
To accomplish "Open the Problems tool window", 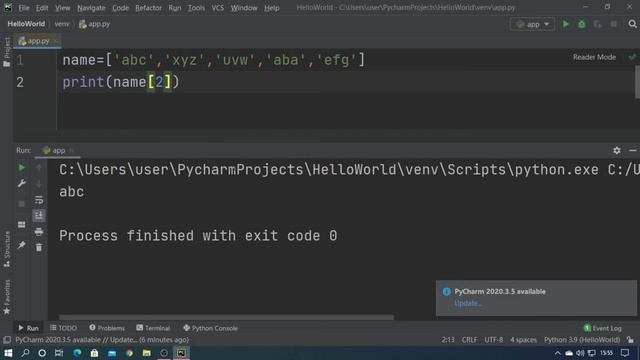I will (x=107, y=328).
